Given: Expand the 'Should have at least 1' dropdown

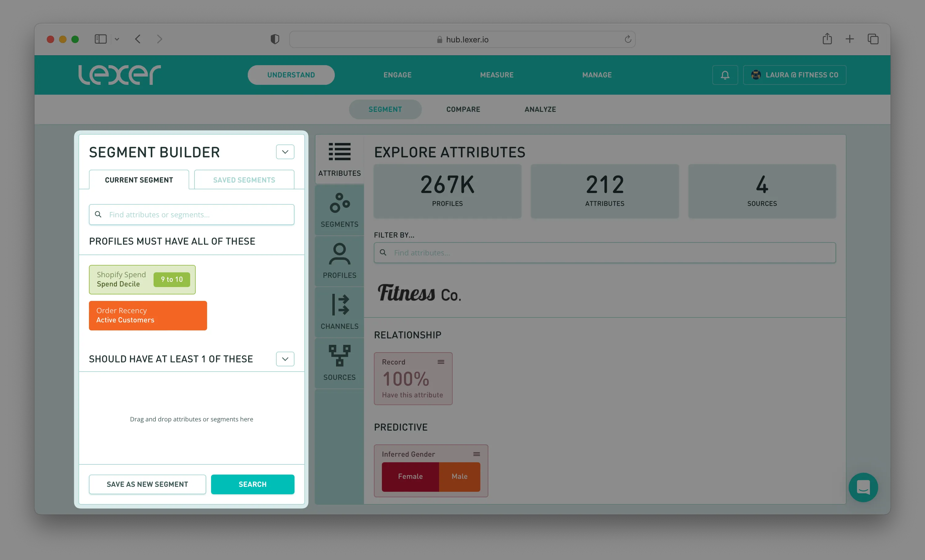Looking at the screenshot, I should (285, 359).
